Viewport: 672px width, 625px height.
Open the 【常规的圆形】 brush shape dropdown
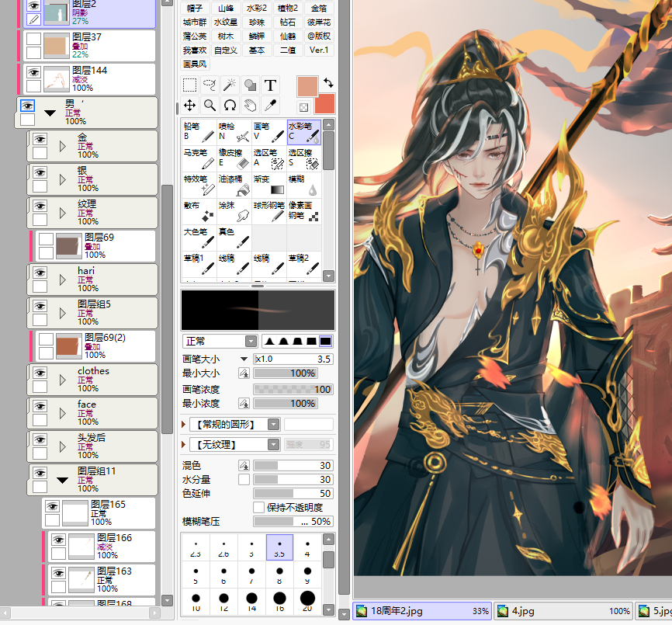(273, 425)
